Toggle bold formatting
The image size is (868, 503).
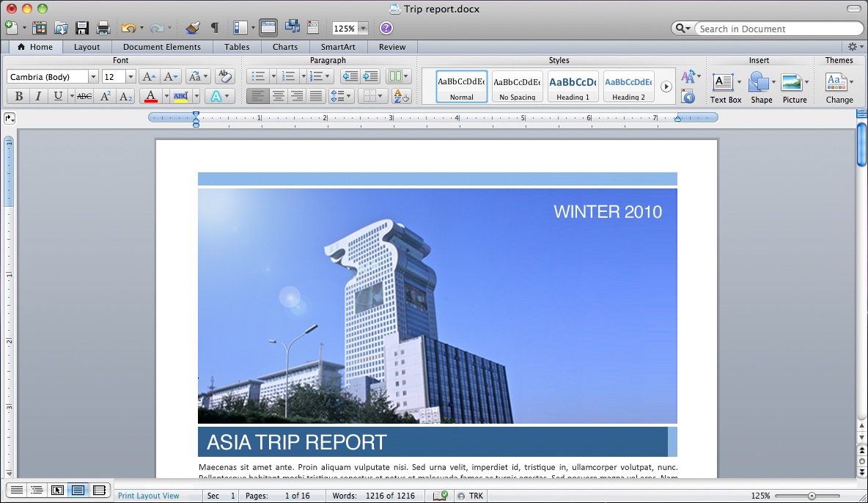[x=18, y=96]
